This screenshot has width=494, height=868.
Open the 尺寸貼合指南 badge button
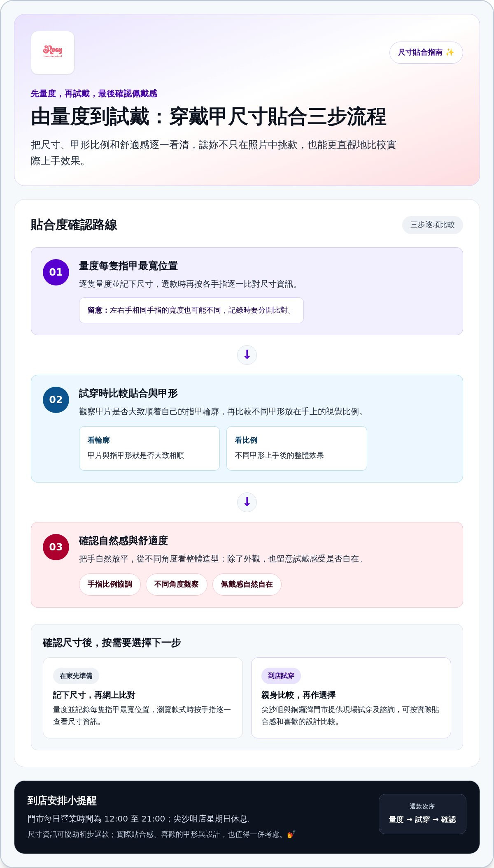tap(426, 53)
